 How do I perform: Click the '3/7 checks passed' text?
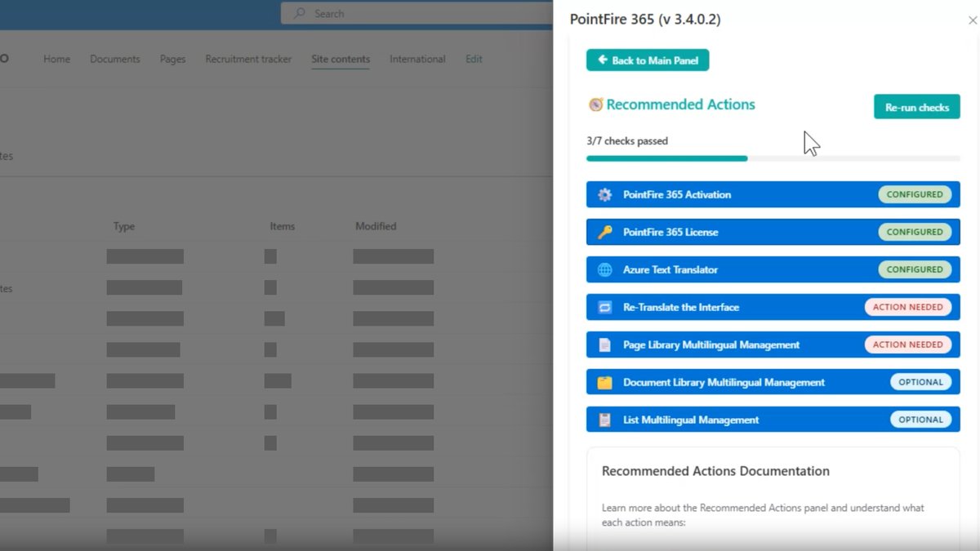pyautogui.click(x=627, y=141)
